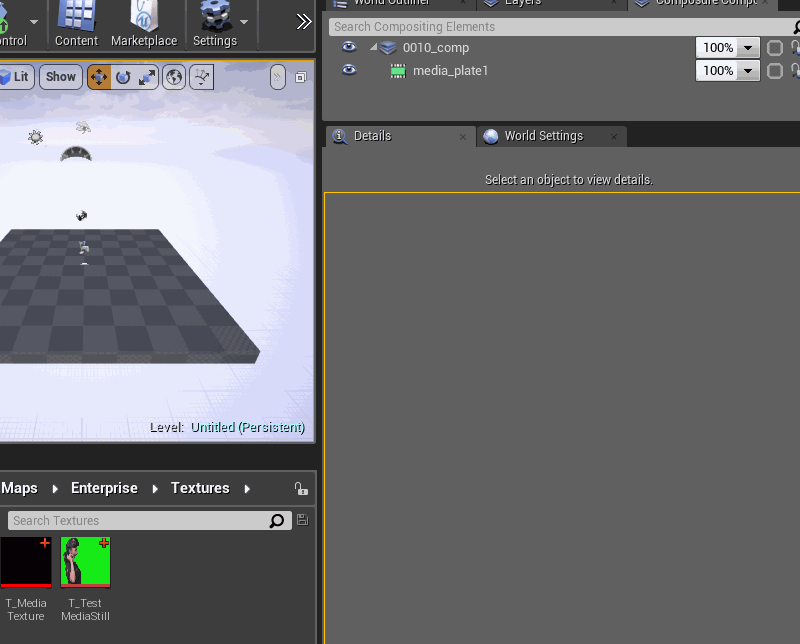Hide the 0010_comp element via eye icon
This screenshot has height=644, width=800.
pyautogui.click(x=348, y=47)
